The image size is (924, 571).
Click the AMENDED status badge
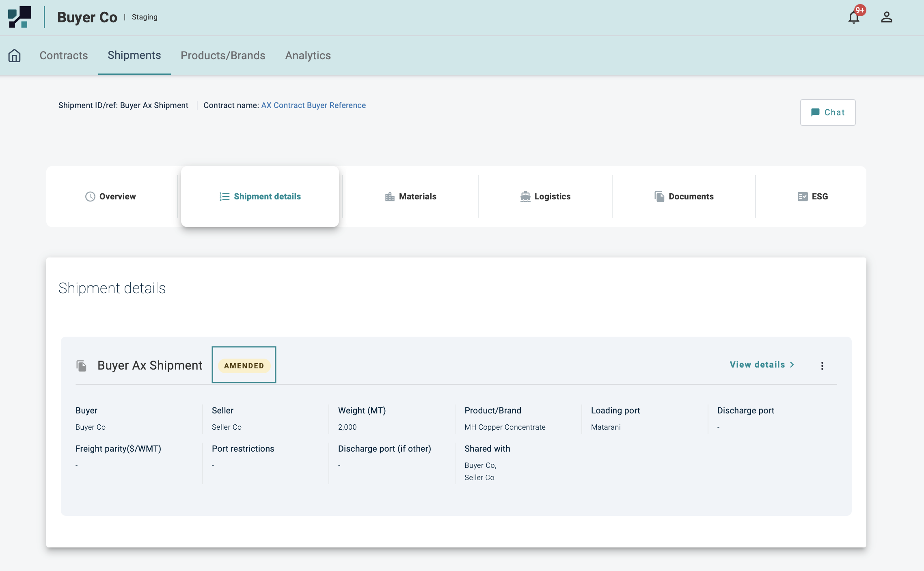tap(244, 366)
